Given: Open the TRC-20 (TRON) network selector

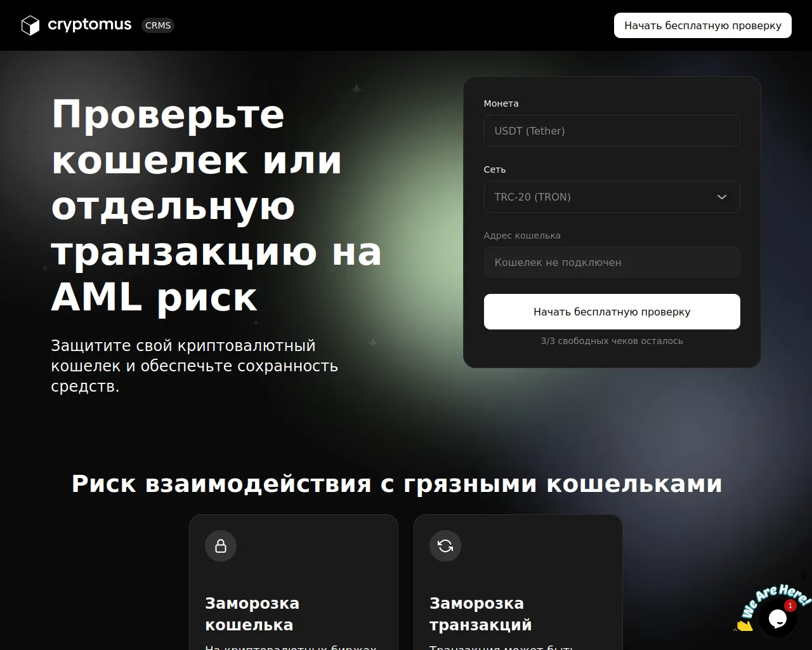Looking at the screenshot, I should click(596, 197).
